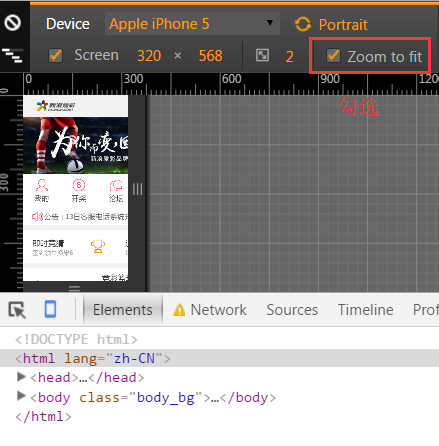
Task: Select the DOCTYPE html line
Action: (x=76, y=339)
